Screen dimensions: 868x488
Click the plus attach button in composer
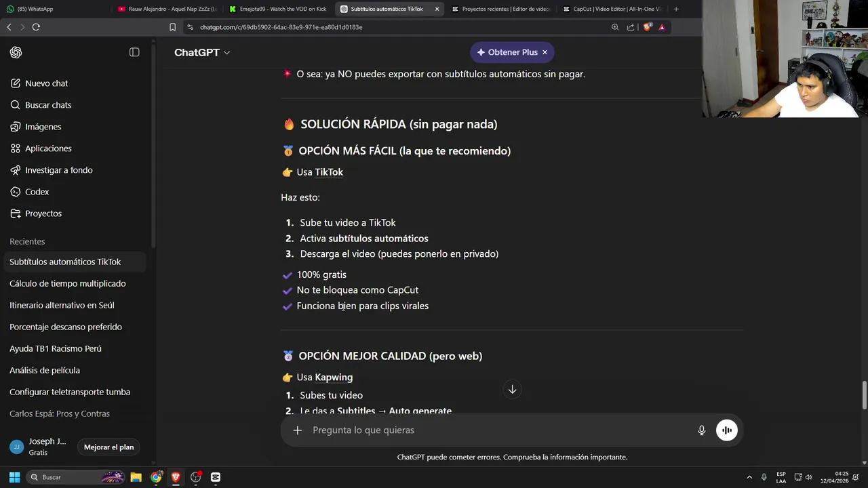point(297,430)
